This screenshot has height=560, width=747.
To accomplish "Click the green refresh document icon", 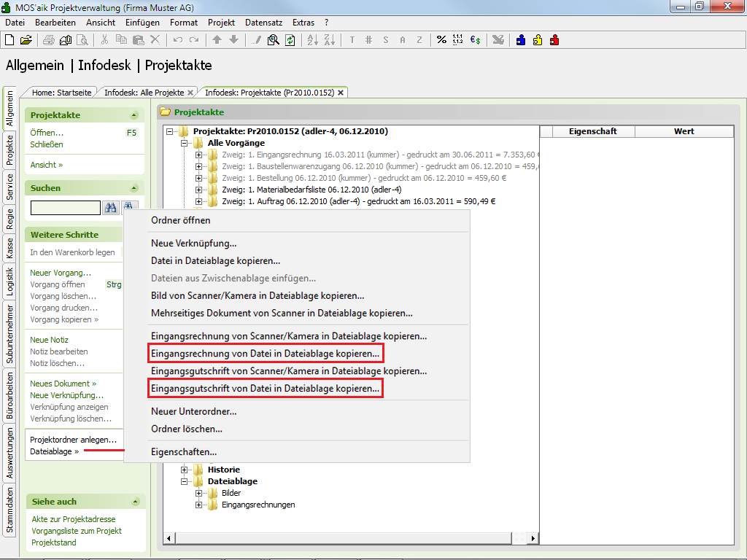I will 290,40.
